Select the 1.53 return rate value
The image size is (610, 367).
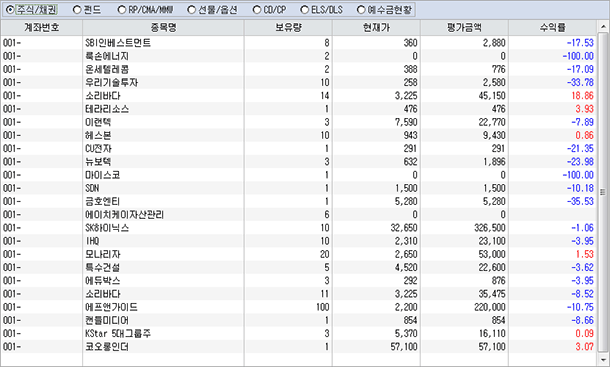[585, 255]
